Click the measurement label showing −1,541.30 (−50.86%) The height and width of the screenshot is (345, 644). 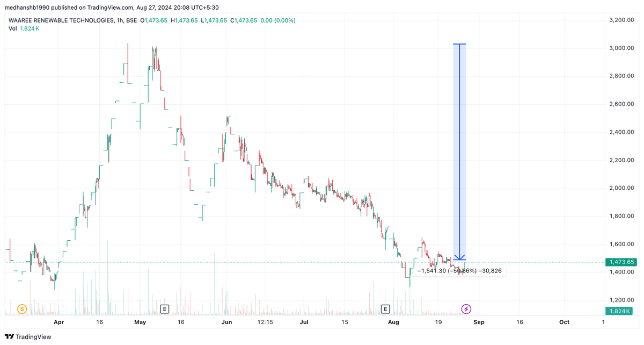coord(459,270)
